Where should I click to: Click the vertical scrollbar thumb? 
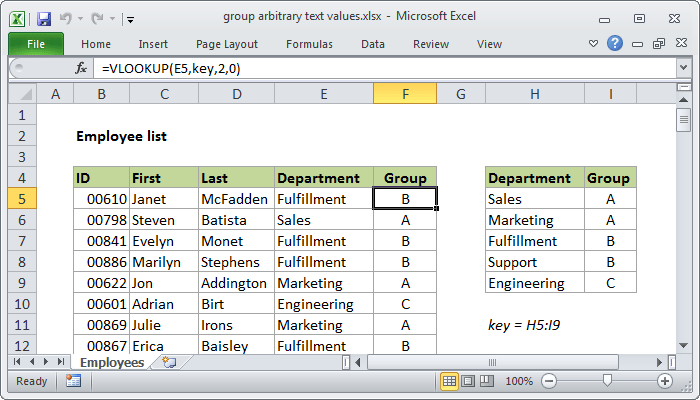683,120
